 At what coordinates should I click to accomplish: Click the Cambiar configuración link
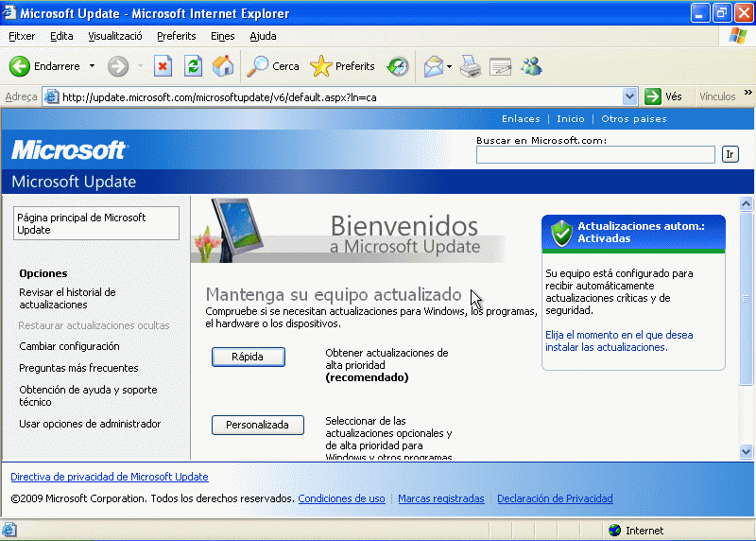(69, 346)
